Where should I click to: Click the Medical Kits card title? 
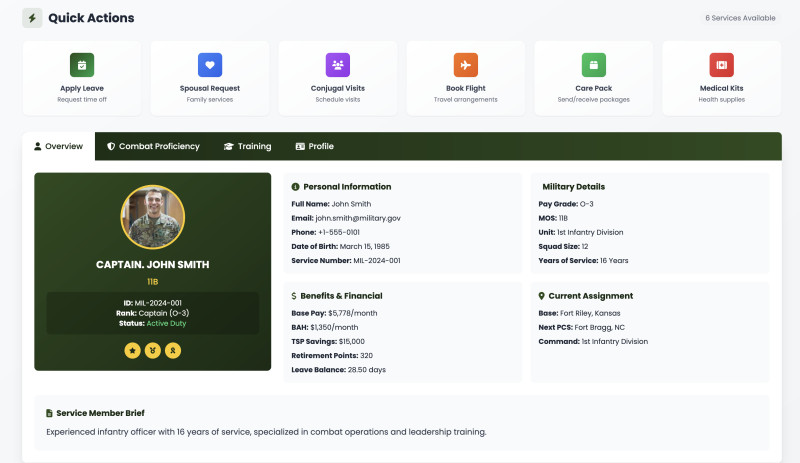(721, 88)
